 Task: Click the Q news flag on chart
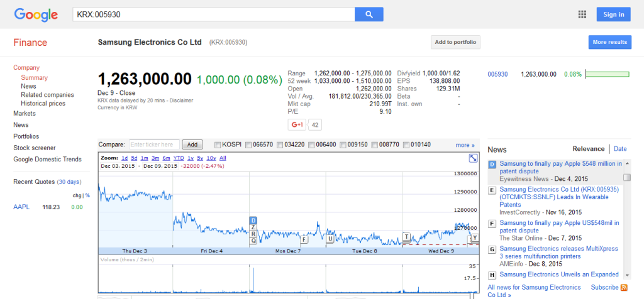253,241
